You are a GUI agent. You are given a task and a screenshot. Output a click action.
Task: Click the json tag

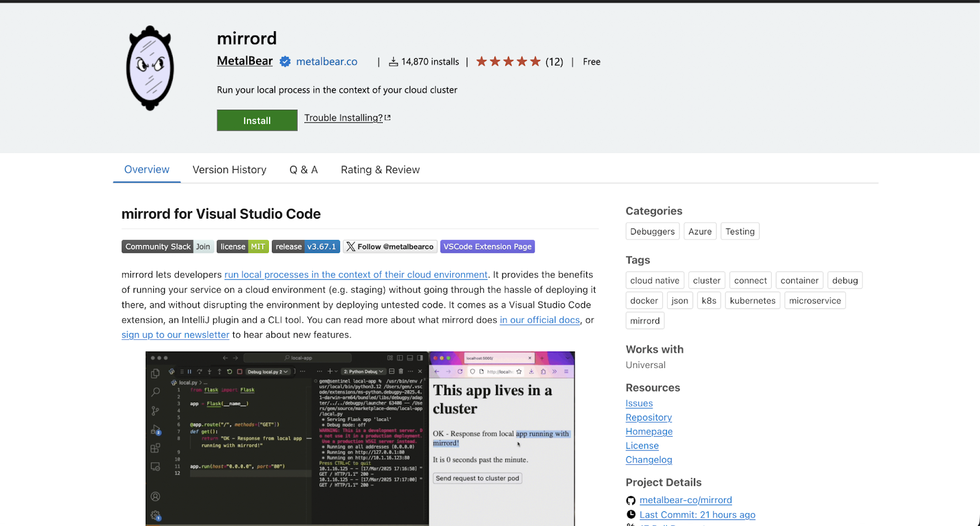coord(680,301)
